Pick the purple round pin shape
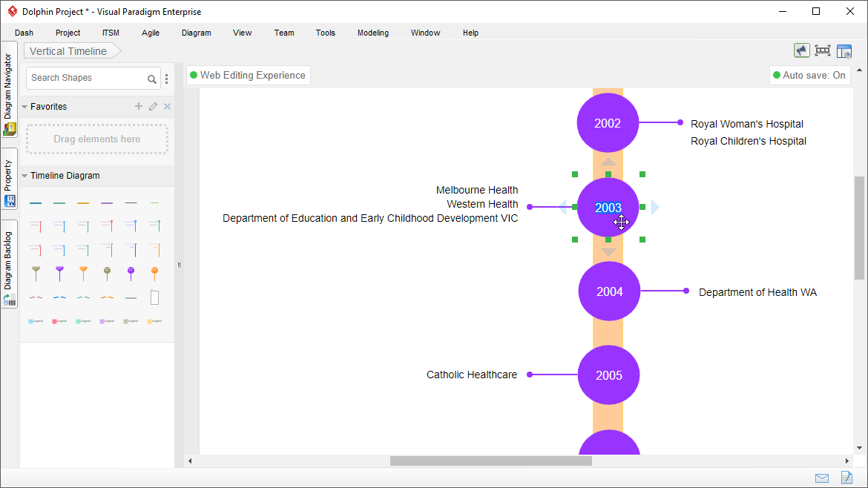The width and height of the screenshot is (868, 488). [x=131, y=274]
